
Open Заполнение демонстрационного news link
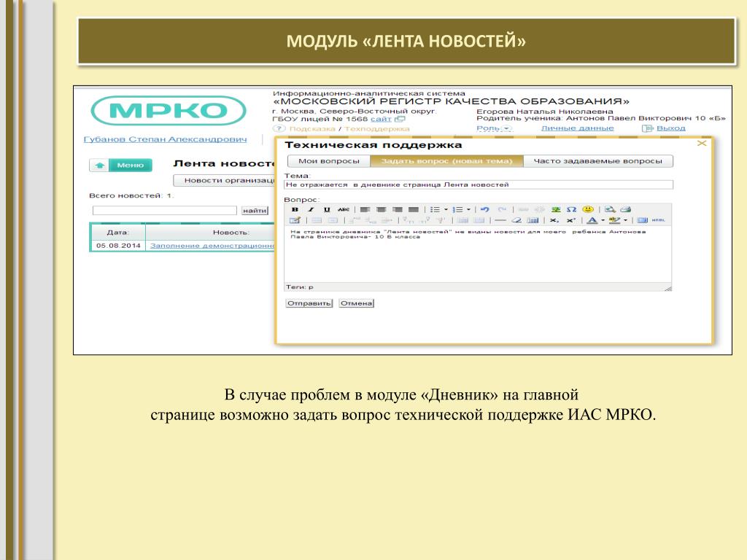coord(212,246)
